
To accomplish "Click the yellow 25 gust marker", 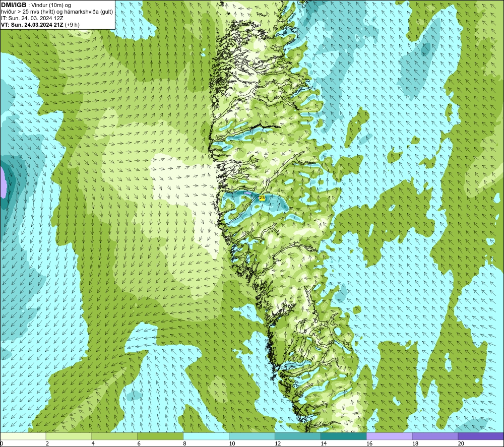I will pos(262,198).
